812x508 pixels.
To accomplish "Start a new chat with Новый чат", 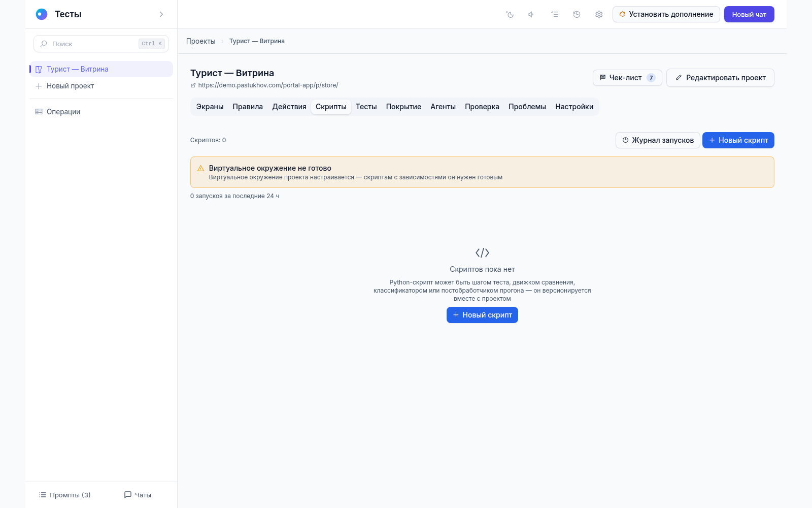I will [749, 14].
